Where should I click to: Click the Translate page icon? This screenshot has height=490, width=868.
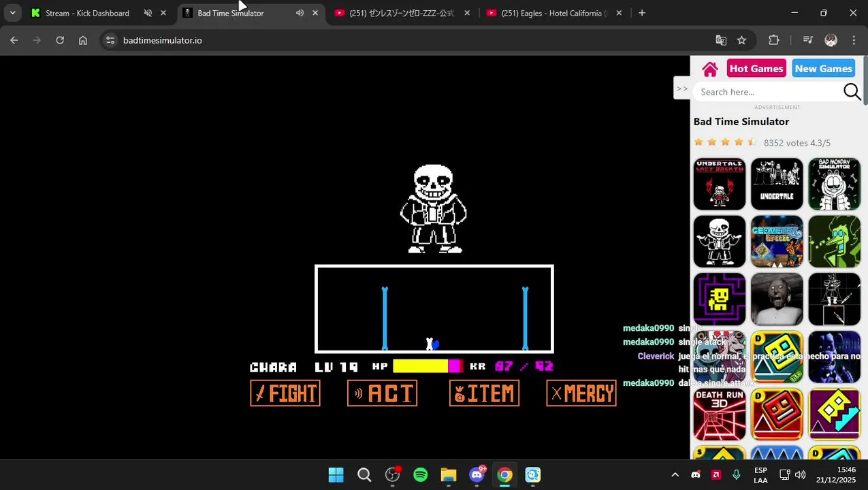pyautogui.click(x=721, y=40)
